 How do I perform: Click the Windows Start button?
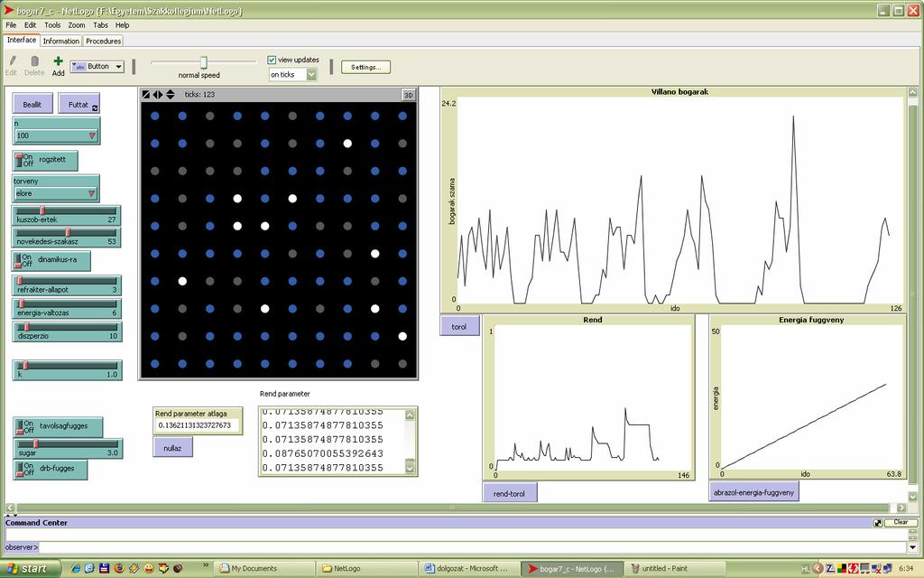[x=30, y=569]
